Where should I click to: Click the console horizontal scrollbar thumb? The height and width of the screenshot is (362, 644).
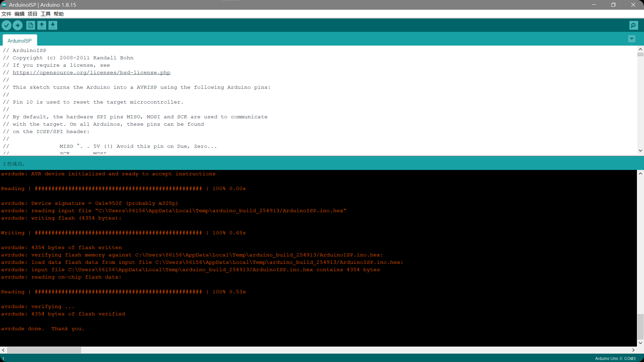click(x=44, y=350)
